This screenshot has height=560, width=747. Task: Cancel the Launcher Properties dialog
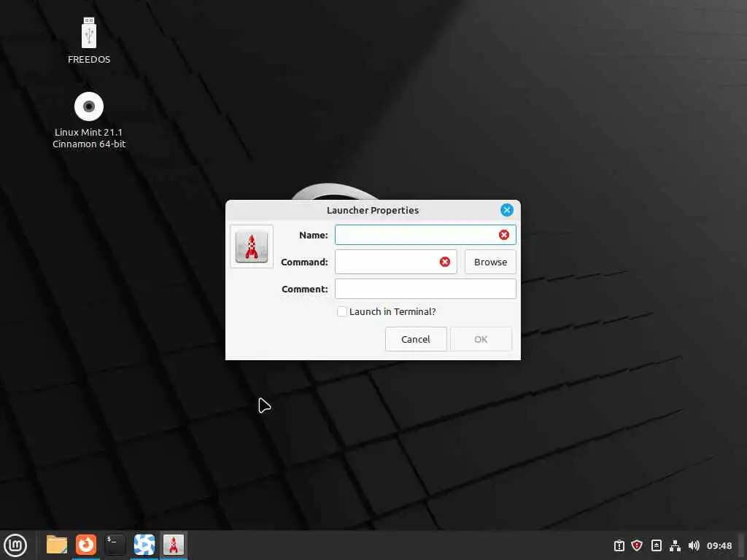pos(415,339)
